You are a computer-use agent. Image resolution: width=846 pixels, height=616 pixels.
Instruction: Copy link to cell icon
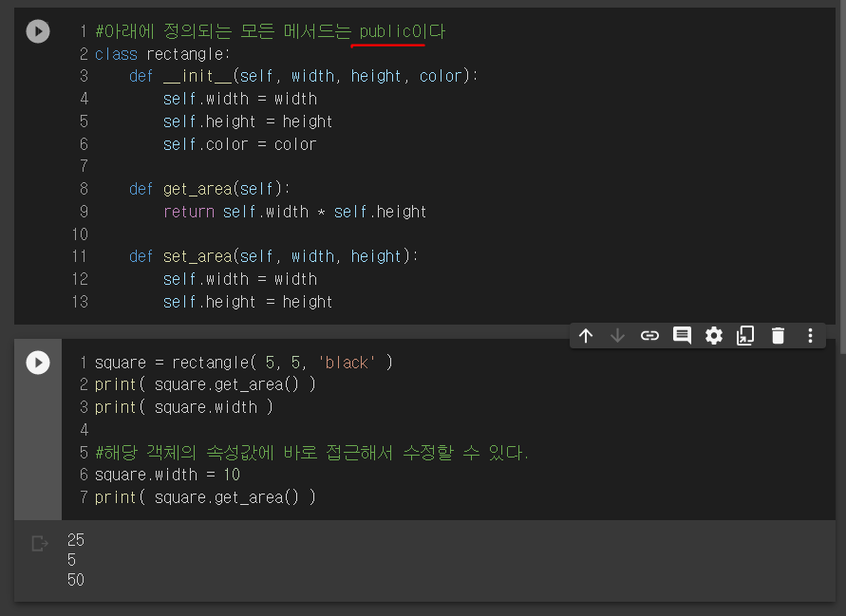tap(649, 335)
